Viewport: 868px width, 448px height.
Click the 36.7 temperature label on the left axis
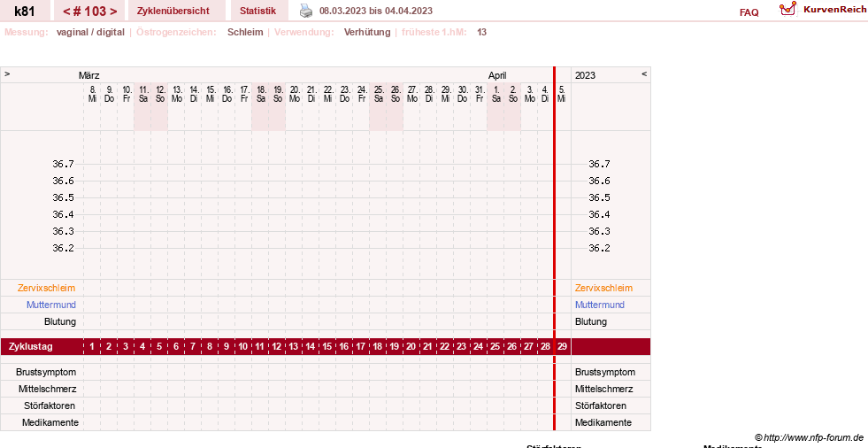click(63, 164)
